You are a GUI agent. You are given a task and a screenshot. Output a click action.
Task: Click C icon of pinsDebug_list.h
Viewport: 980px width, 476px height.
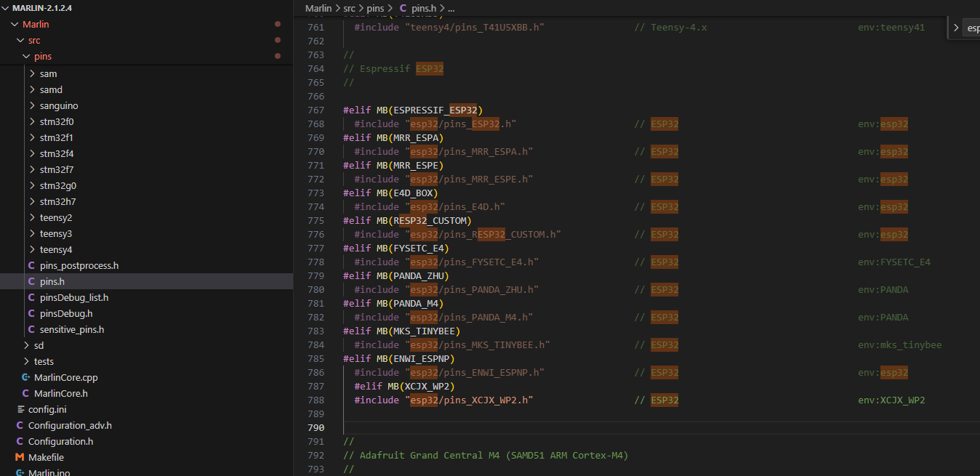[31, 297]
